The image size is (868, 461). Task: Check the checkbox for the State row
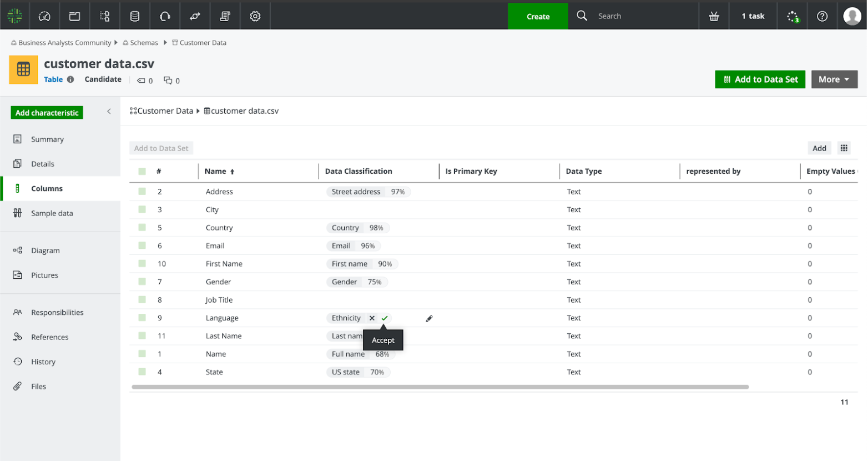coord(142,372)
